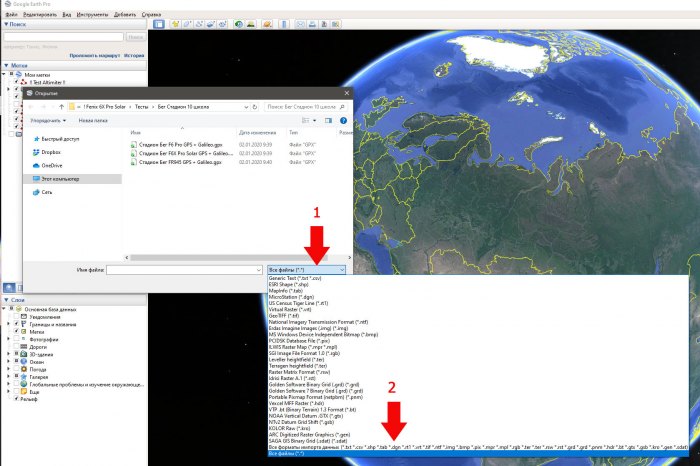Add a placemark with the yellow pin icon

pos(175,24)
